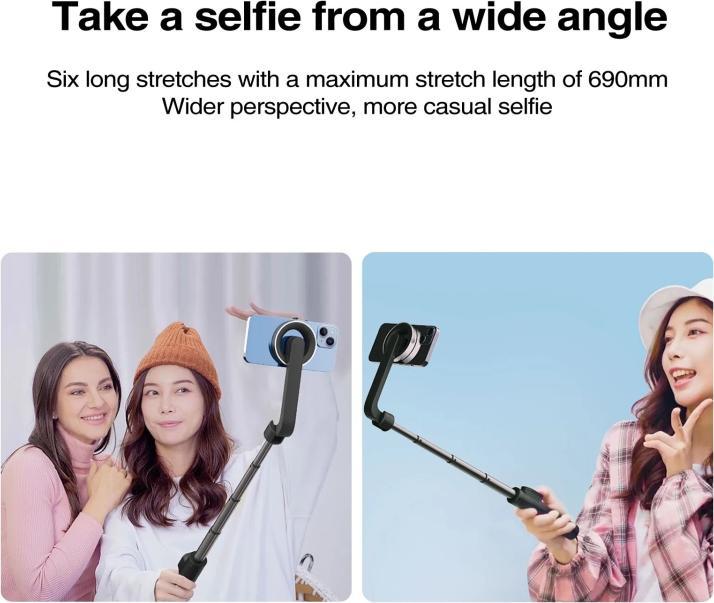Click the silver magnetic ring in right photo

tap(408, 345)
